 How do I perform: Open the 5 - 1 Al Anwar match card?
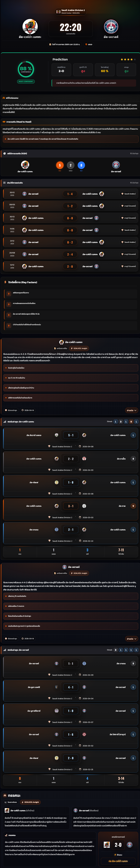[70, 438]
